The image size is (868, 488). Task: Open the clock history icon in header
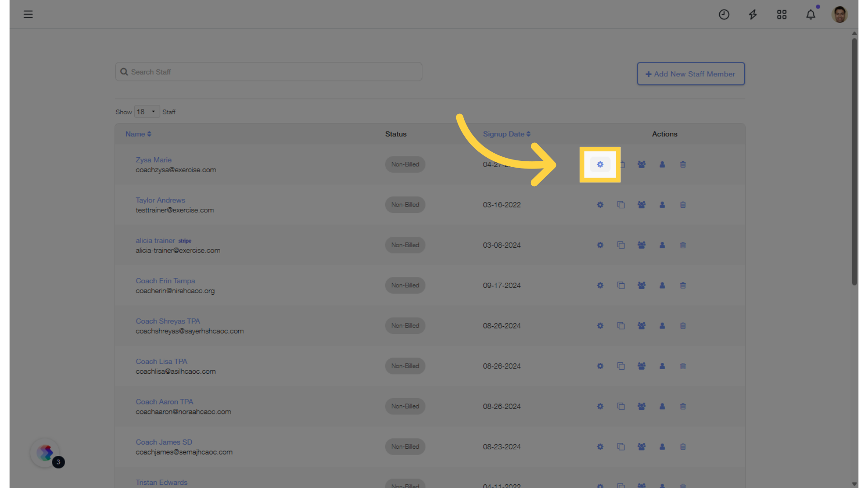[724, 14]
